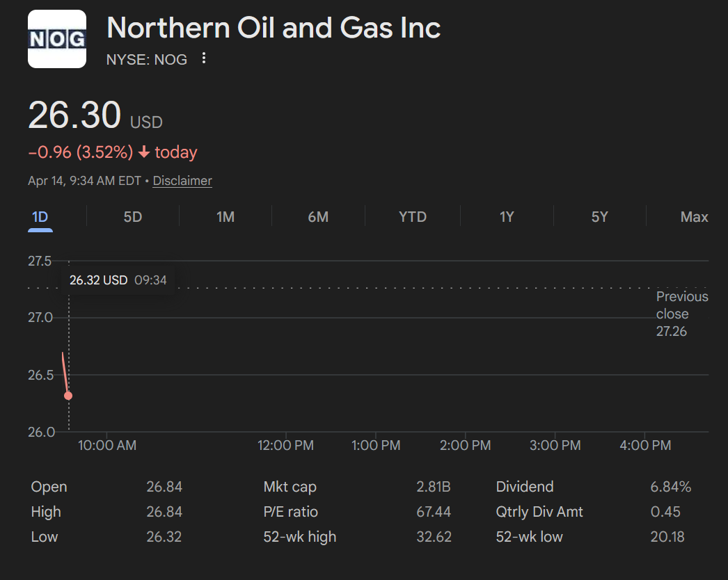Select the 1D time range tab
Screen dimensions: 728x580
pos(40,217)
